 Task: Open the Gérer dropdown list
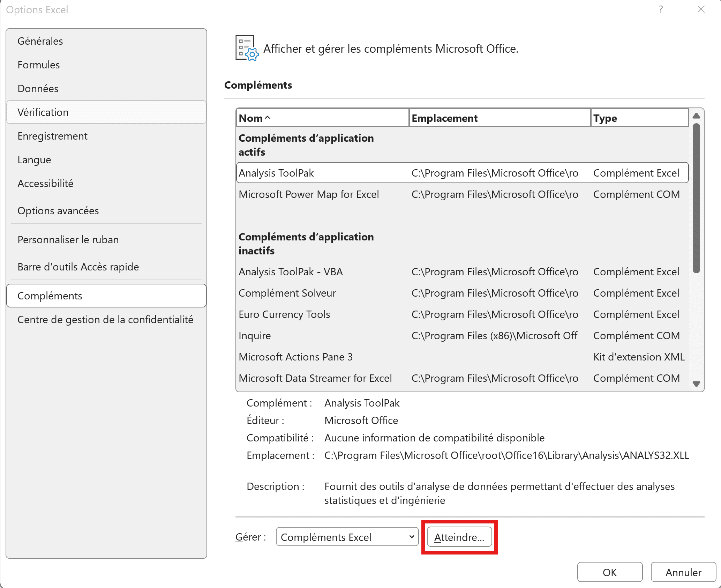coord(347,537)
